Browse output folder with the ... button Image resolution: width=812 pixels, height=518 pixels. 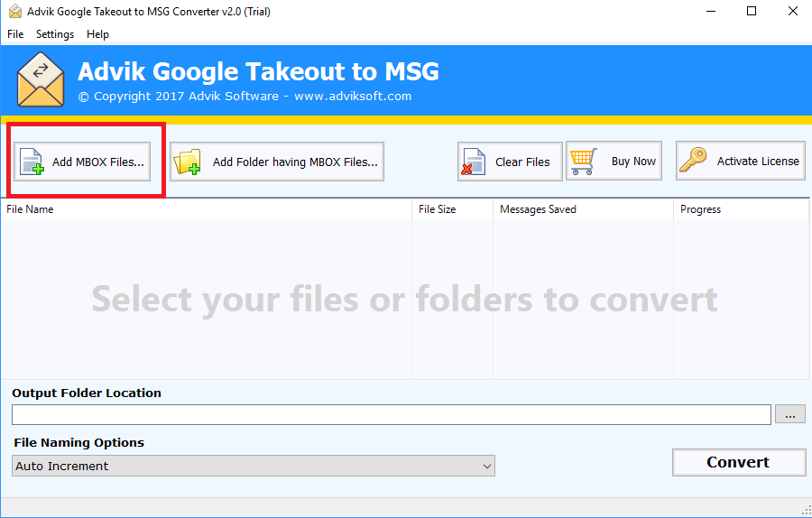[x=790, y=414]
